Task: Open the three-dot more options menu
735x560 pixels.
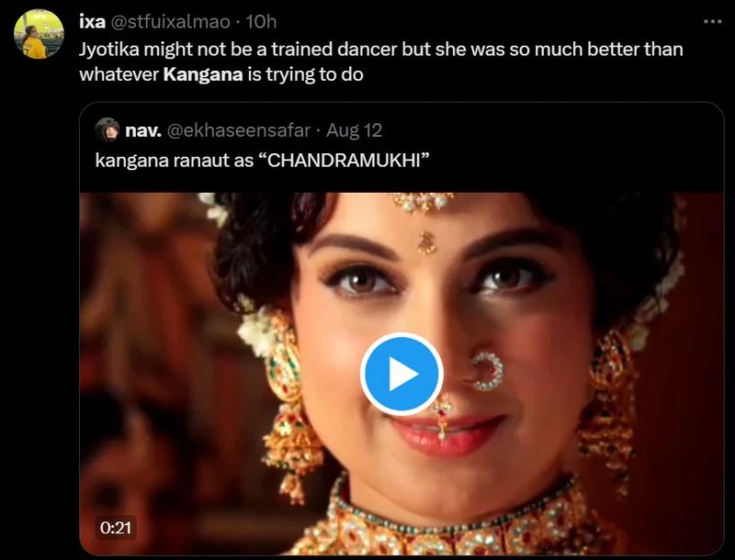Action: tap(711, 21)
